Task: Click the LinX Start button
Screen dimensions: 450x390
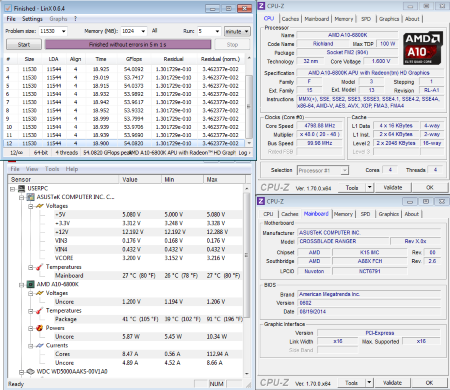Action: [x=24, y=44]
